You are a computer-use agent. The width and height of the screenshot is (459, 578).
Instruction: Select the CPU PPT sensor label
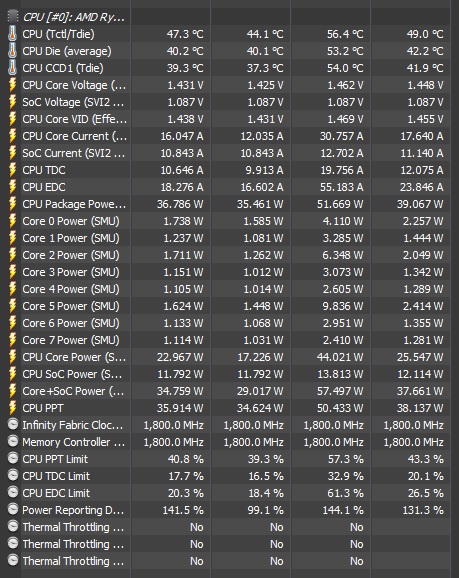[x=43, y=408]
